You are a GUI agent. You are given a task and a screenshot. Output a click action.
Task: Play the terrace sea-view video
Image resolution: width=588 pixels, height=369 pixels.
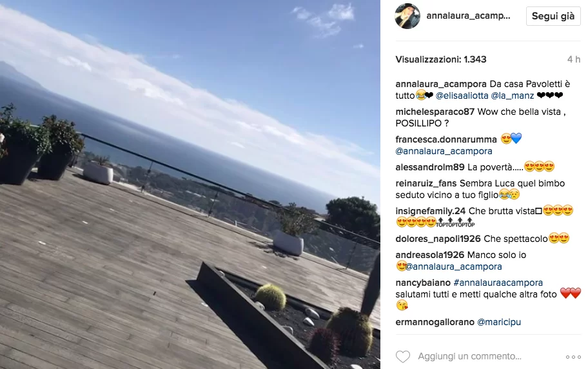coord(190,184)
